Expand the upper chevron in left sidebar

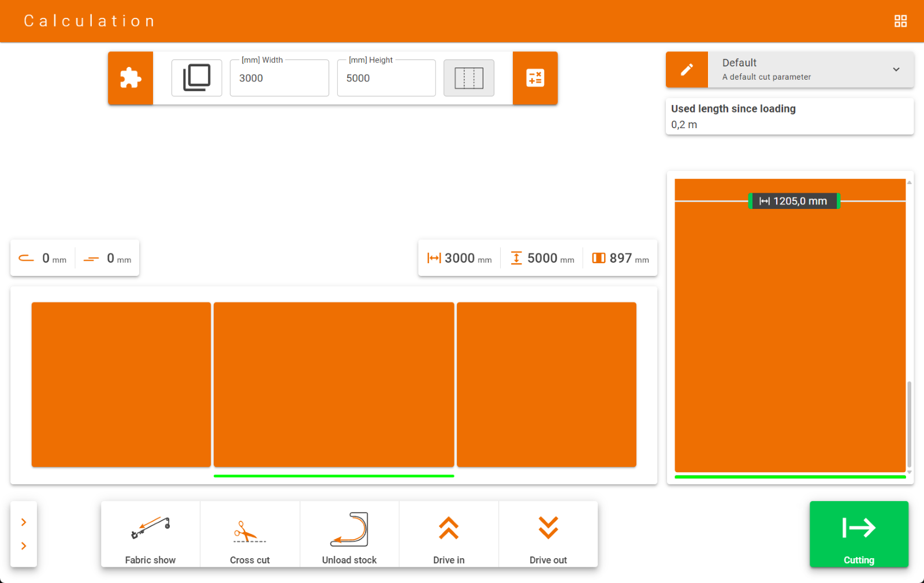tap(24, 522)
